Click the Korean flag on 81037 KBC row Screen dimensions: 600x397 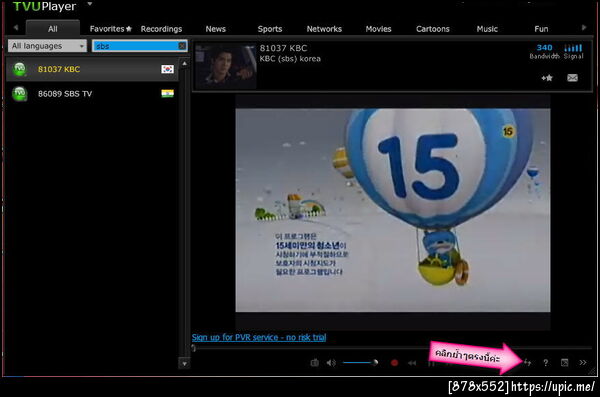(x=167, y=69)
